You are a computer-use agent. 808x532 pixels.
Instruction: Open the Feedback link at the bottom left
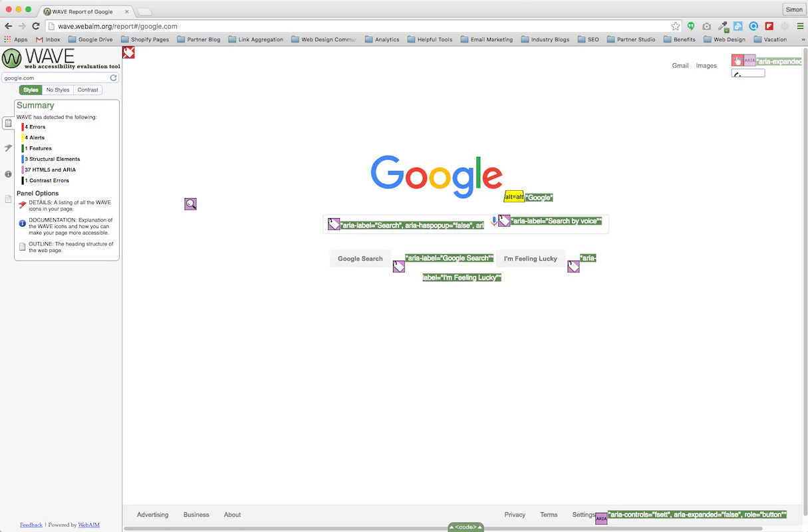31,525
